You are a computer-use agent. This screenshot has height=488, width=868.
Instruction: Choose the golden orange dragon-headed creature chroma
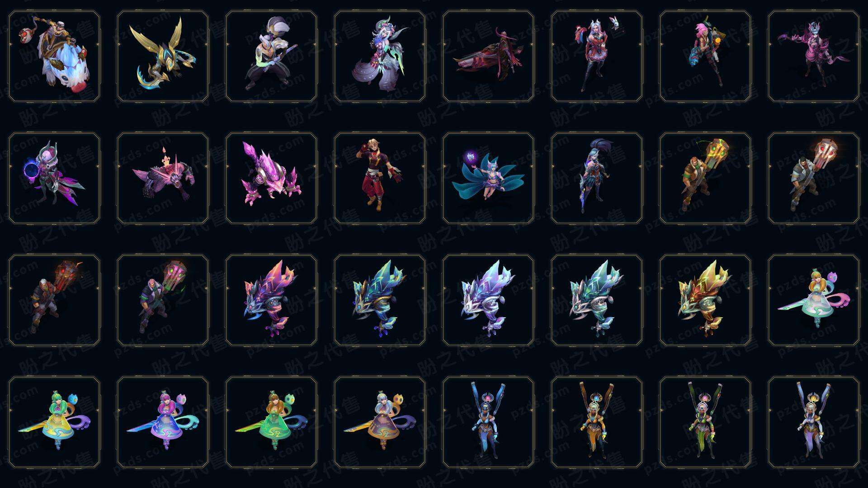pos(705,300)
